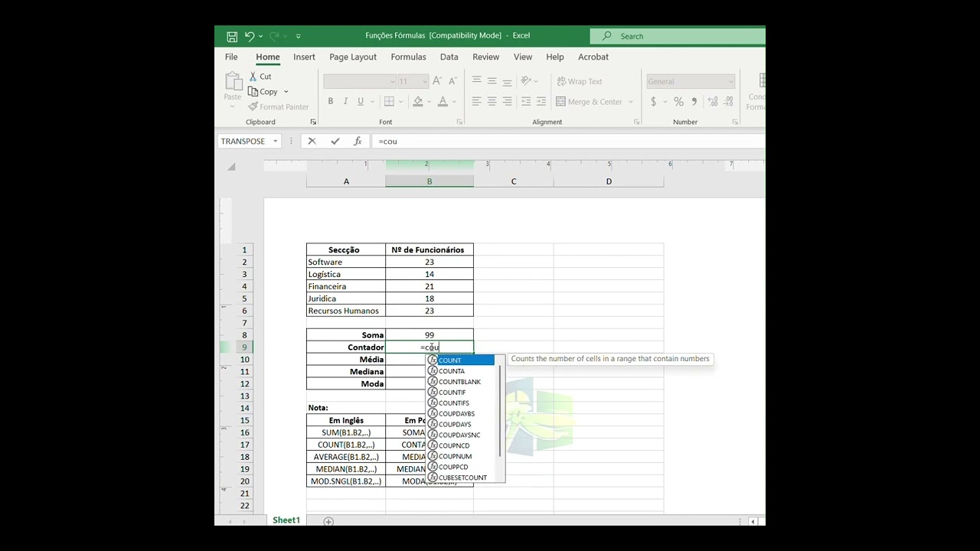Viewport: 980px width, 551px height.
Task: Open the underline style dropdown arrow
Action: (x=371, y=102)
